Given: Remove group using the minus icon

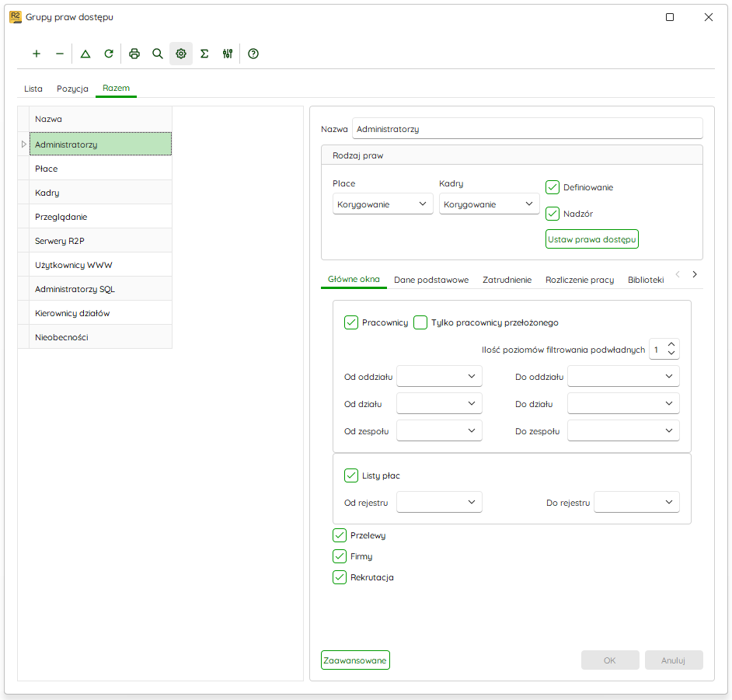Looking at the screenshot, I should pyautogui.click(x=60, y=54).
